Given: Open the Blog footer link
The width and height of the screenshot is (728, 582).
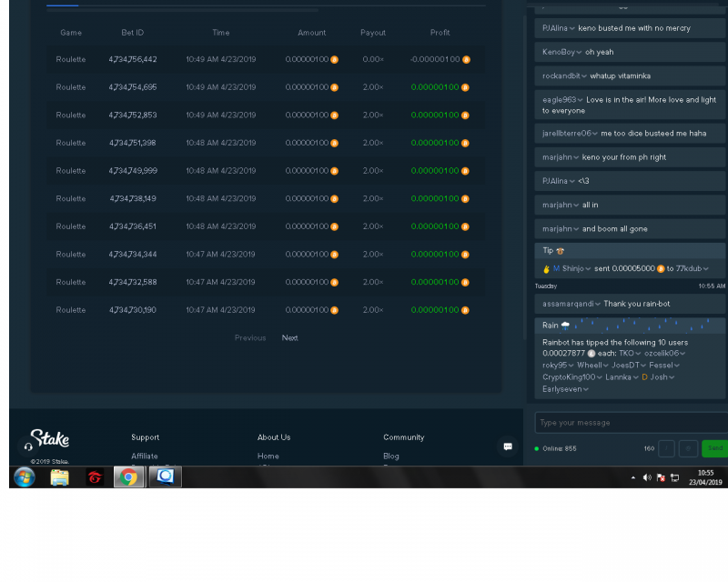Looking at the screenshot, I should pyautogui.click(x=391, y=457).
